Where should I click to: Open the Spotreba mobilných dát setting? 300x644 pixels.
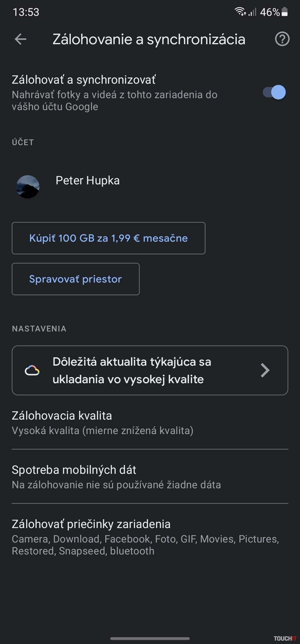click(x=150, y=477)
